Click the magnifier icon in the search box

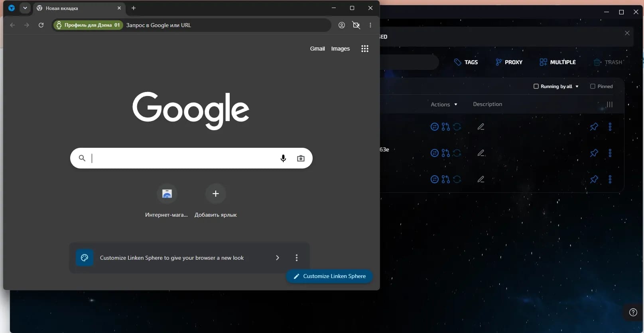click(82, 158)
